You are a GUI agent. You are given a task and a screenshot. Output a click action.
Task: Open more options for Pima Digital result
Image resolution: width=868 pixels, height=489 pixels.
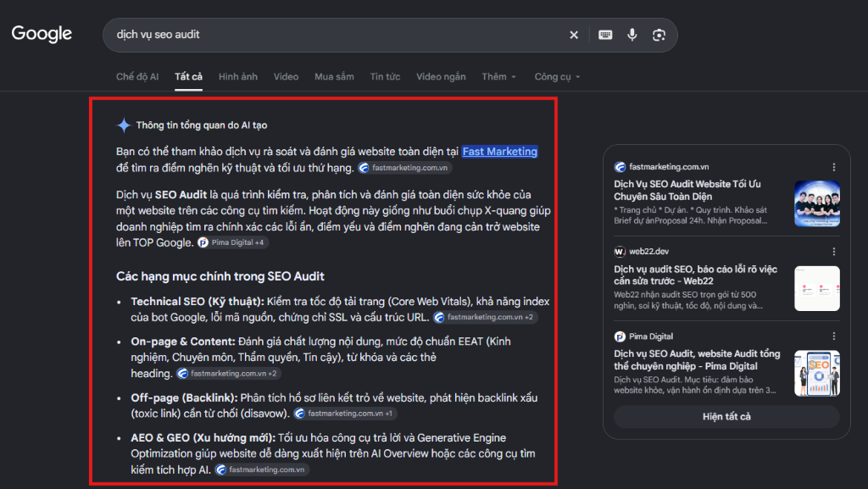point(834,336)
